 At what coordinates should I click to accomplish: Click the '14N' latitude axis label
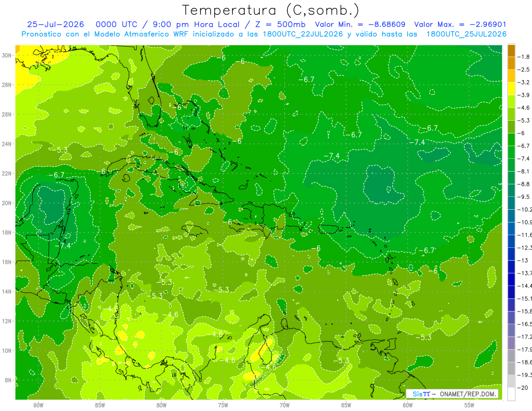(7, 292)
